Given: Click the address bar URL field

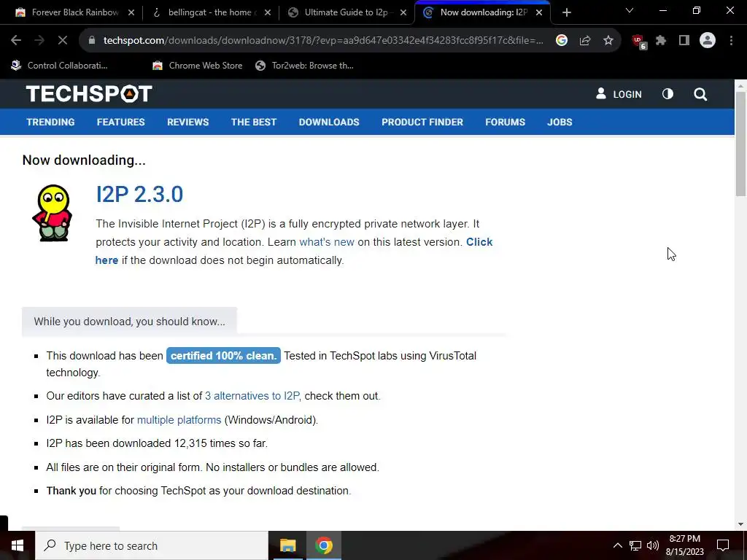Looking at the screenshot, I should (323, 41).
